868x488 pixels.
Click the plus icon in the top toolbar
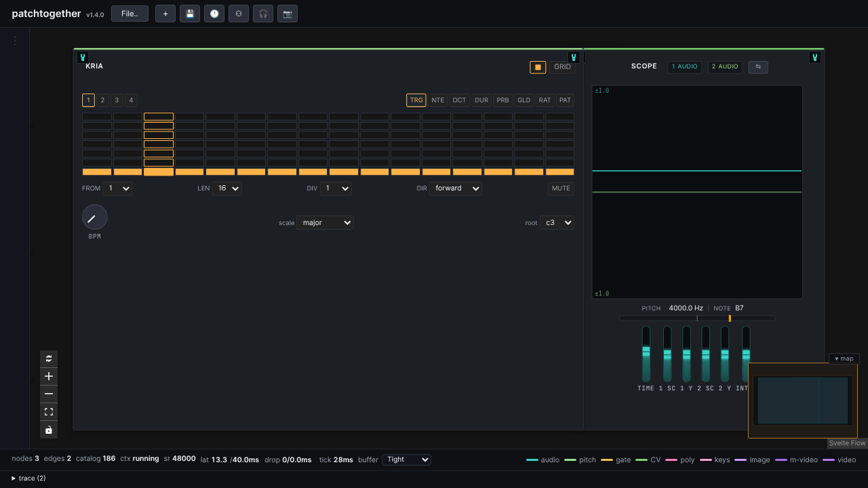(165, 14)
